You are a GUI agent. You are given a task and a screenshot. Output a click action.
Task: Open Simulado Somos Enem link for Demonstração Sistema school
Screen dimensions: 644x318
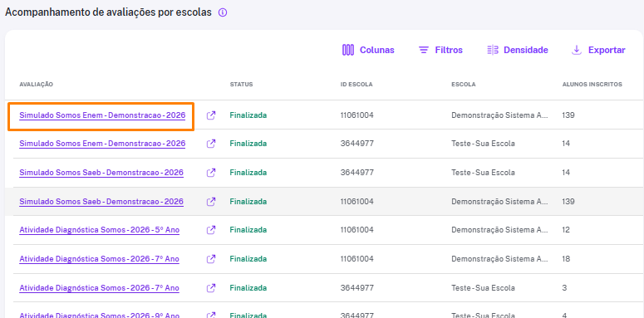(102, 115)
